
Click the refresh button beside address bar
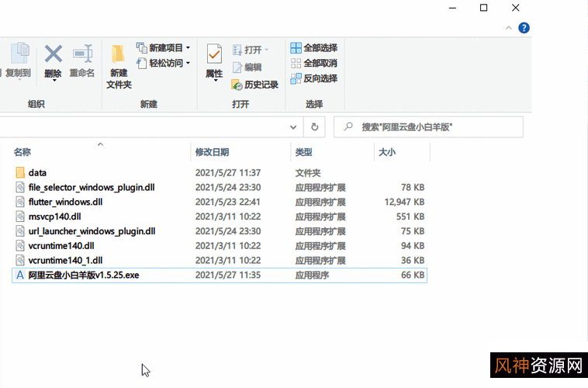point(315,127)
